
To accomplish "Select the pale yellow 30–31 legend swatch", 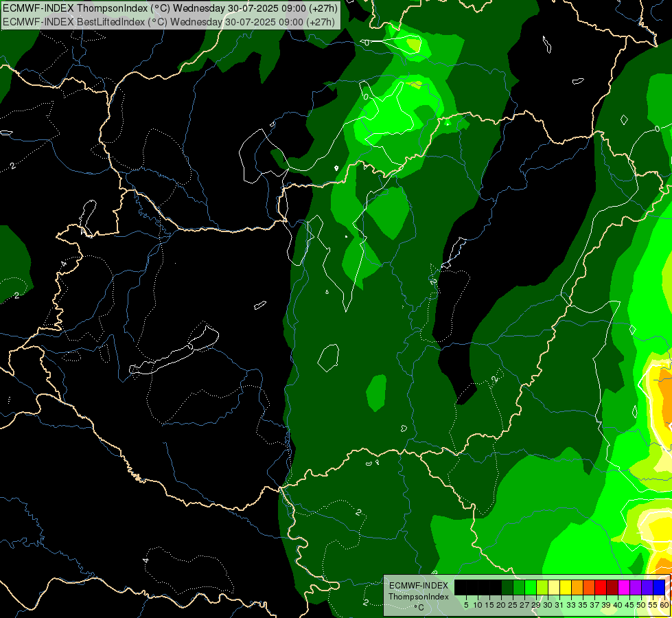I will point(554,587).
